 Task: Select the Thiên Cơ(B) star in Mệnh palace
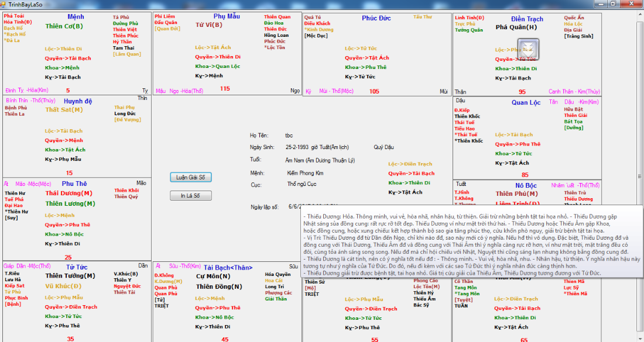click(64, 26)
